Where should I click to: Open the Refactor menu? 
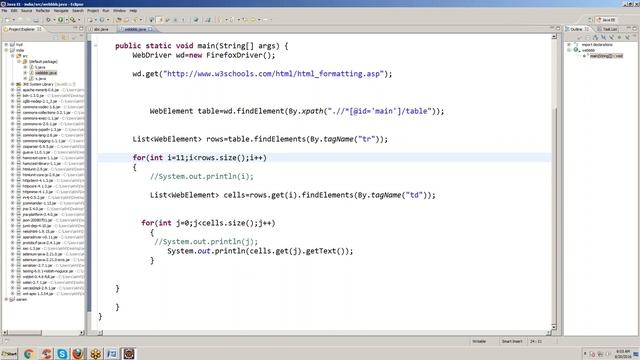pos(43,11)
